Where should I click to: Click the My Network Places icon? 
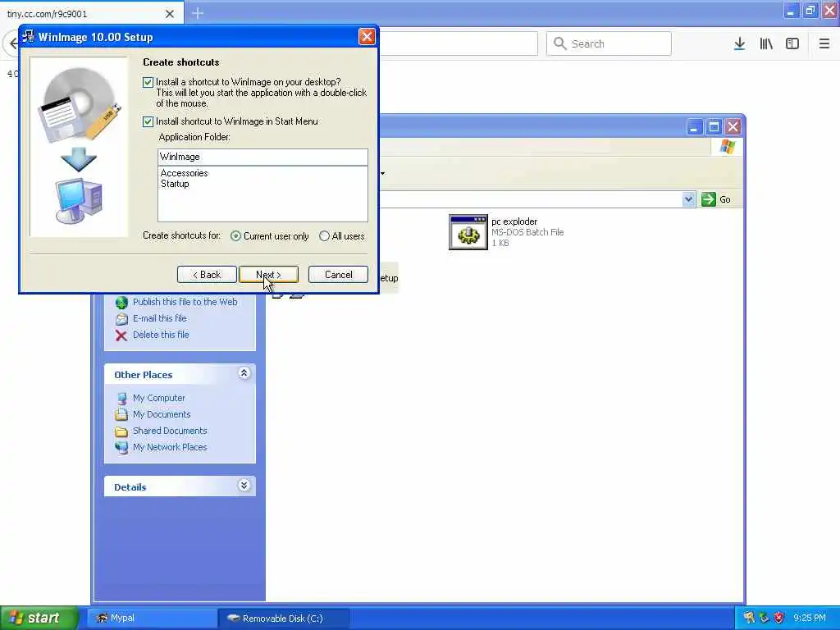(121, 447)
